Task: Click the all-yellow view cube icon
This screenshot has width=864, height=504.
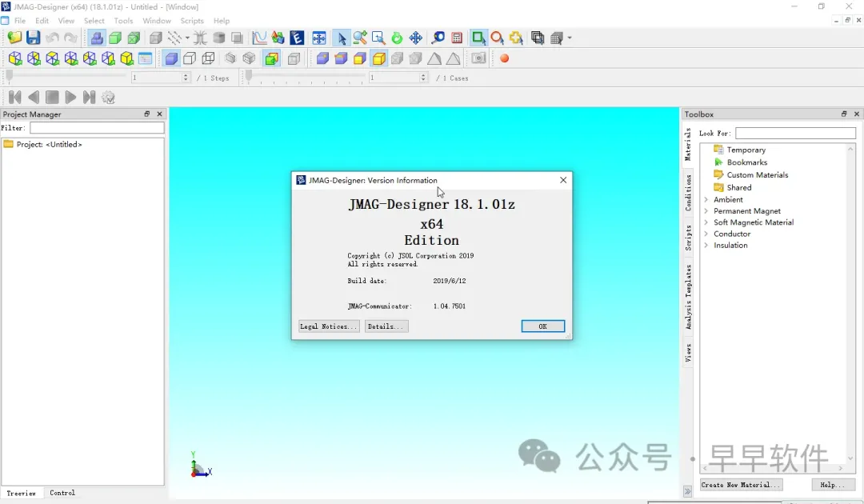Action: [x=126, y=58]
